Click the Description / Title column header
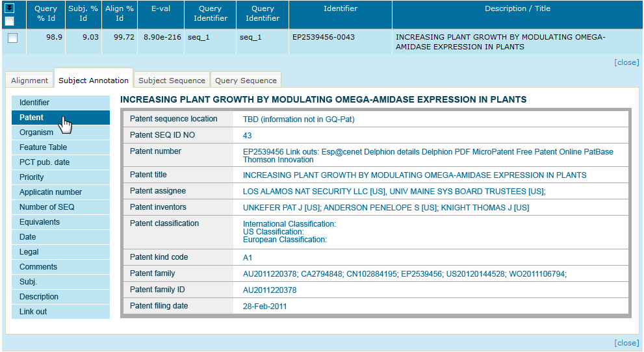Image resolution: width=644 pixels, height=352 pixels. (x=517, y=14)
